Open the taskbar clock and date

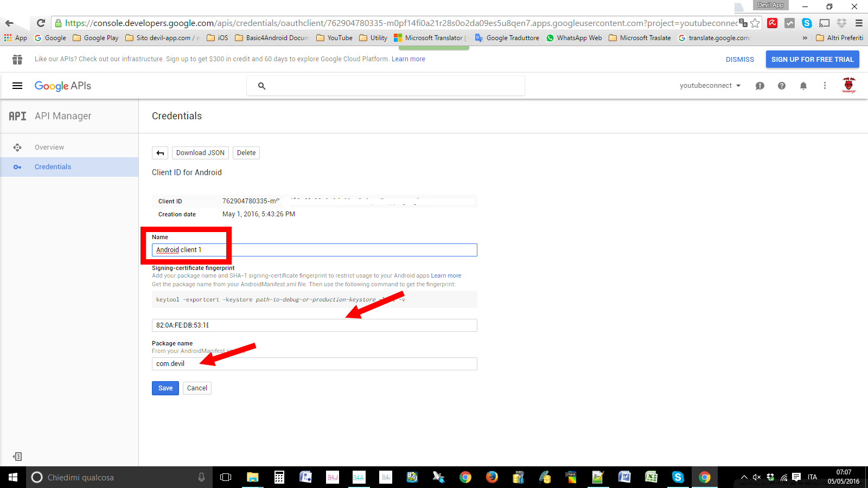pyautogui.click(x=844, y=477)
